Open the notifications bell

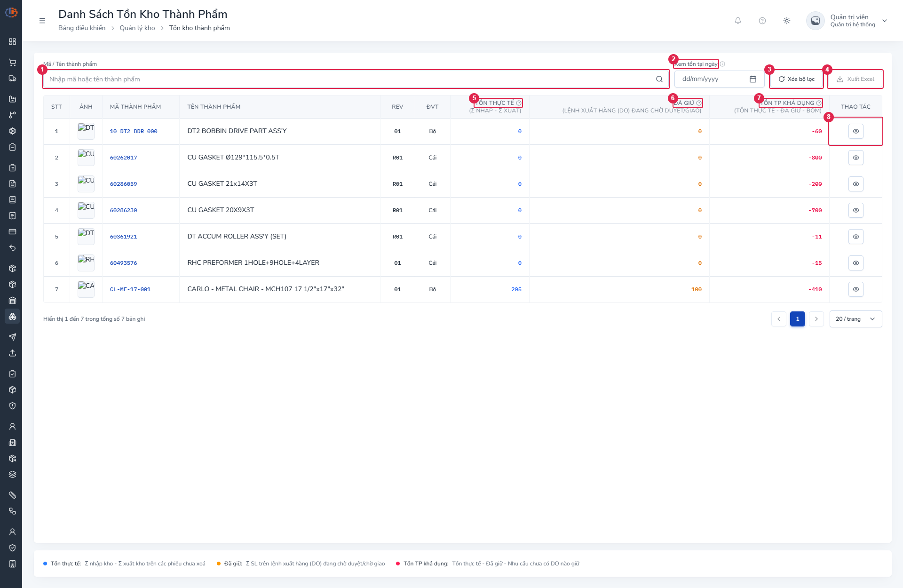point(738,21)
